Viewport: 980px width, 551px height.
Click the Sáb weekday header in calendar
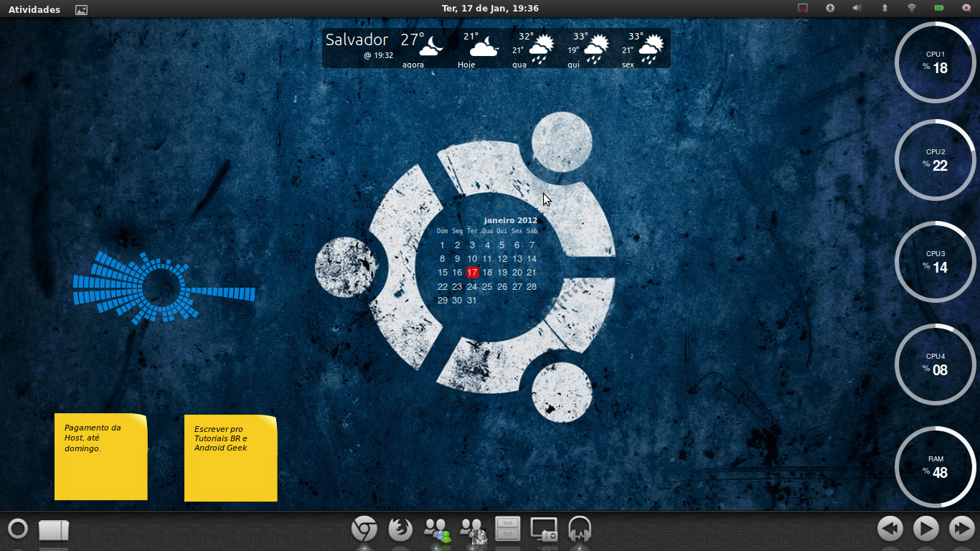tap(532, 231)
